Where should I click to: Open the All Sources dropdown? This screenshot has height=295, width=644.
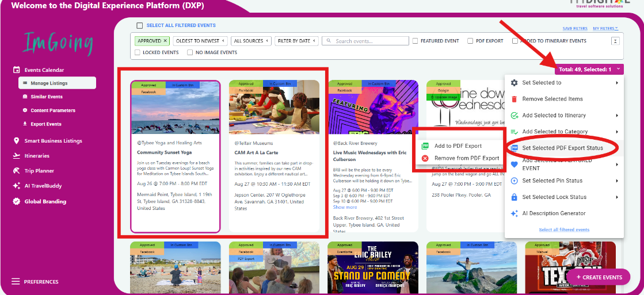click(251, 41)
